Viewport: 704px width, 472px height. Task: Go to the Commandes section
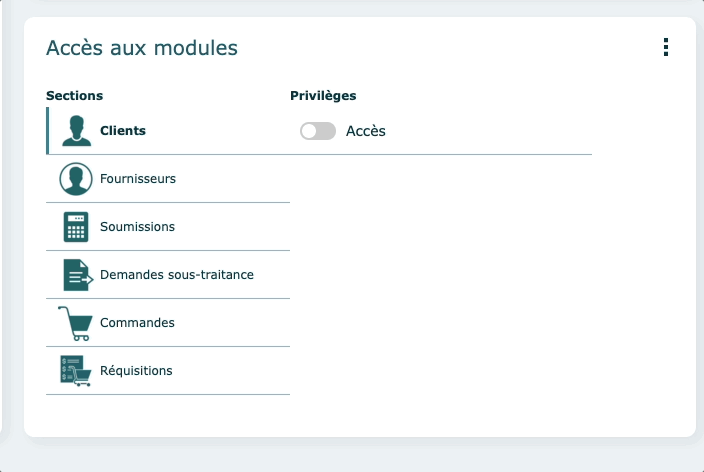(x=137, y=323)
